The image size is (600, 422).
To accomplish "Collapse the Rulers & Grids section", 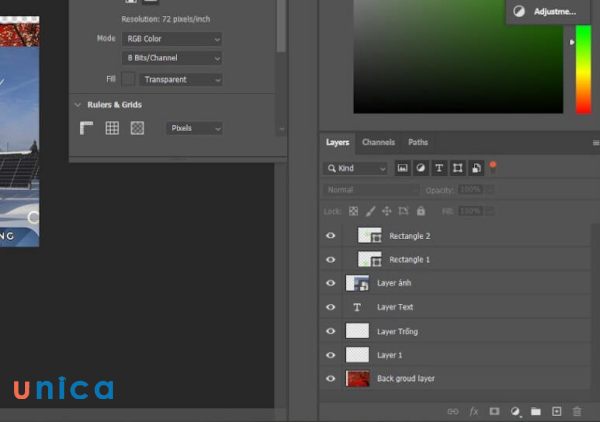I will [x=78, y=104].
